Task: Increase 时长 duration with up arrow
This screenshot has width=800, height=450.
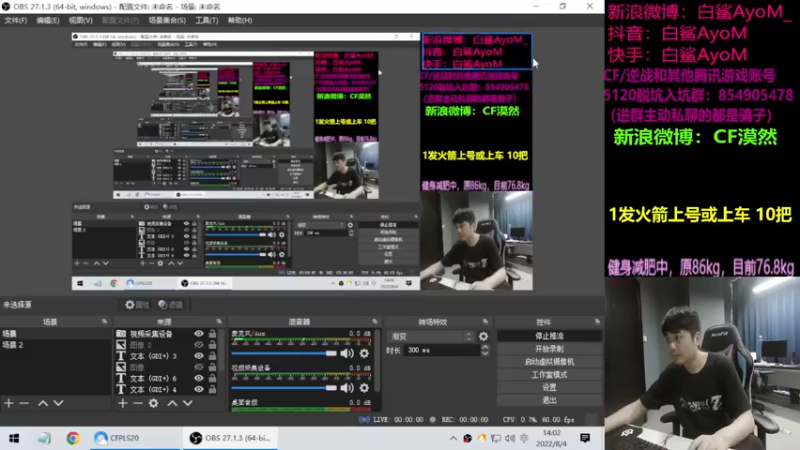Action: [x=485, y=347]
